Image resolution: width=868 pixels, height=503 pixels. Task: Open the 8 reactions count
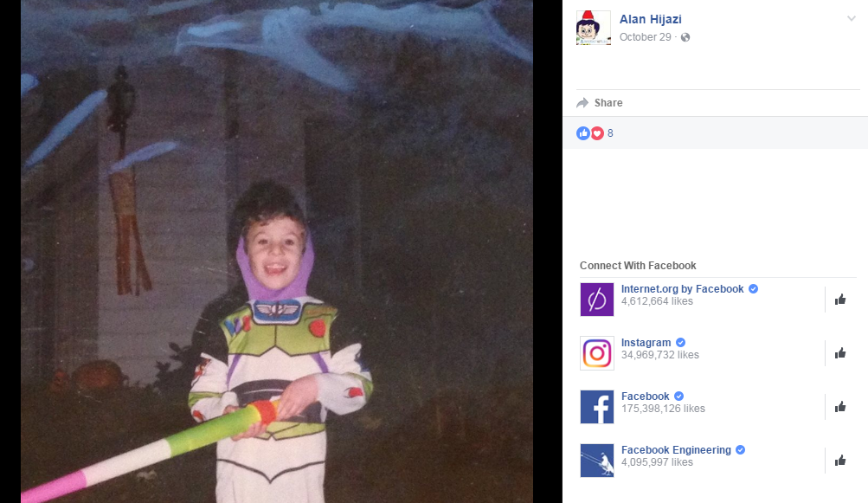point(610,133)
